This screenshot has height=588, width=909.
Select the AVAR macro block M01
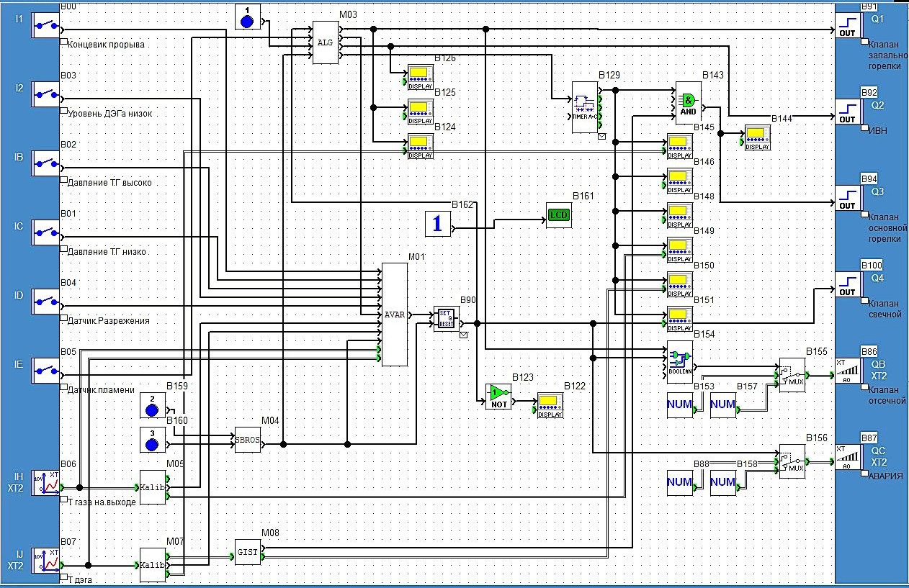(x=394, y=315)
